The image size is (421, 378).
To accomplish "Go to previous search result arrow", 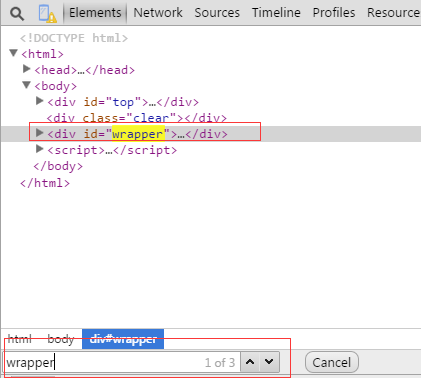I will (250, 362).
